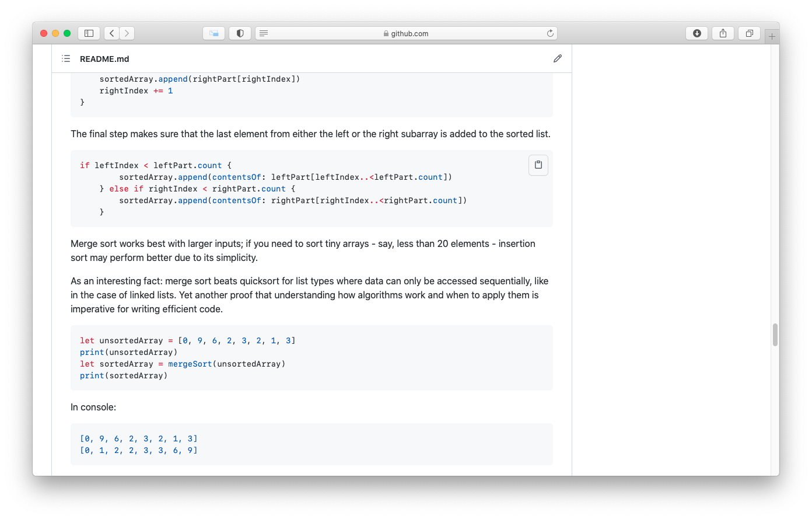Viewport: 812px width, 519px height.
Task: Click the README.md file title
Action: tap(104, 59)
